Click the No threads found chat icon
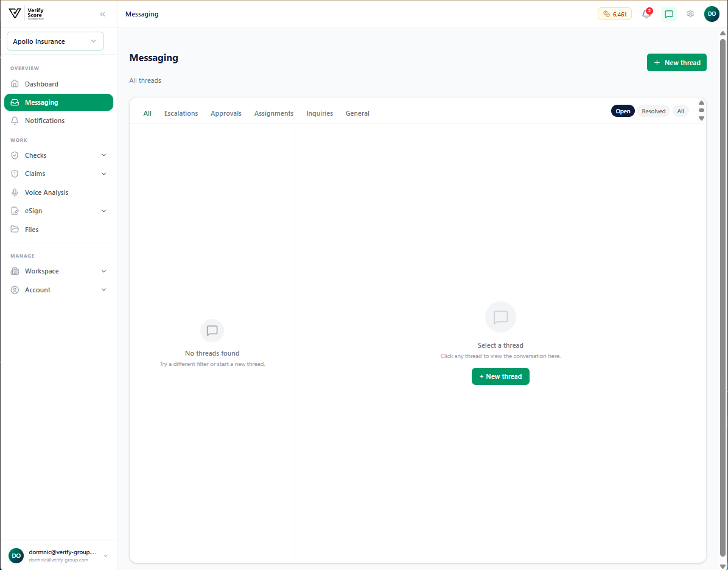728x570 pixels. point(212,331)
